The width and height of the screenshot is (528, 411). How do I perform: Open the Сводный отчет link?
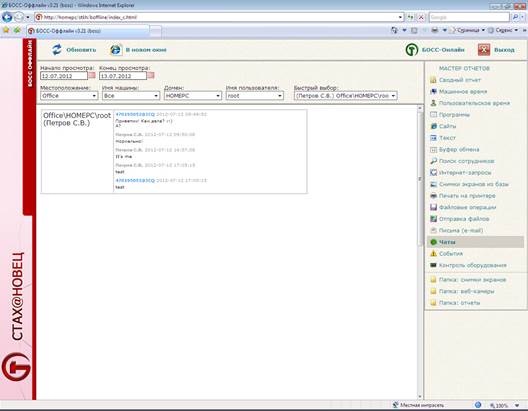460,80
